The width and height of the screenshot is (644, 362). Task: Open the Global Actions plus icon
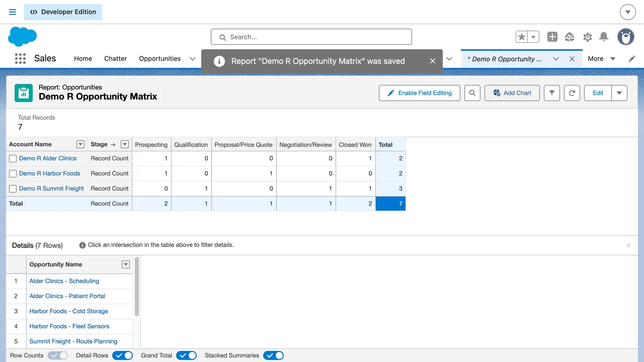coord(552,37)
